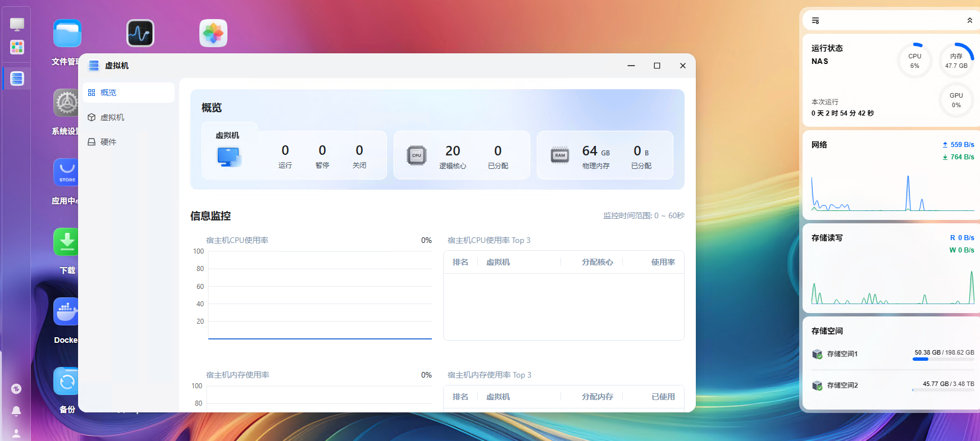The height and width of the screenshot is (441, 980).
Task: Click the network traffic graph
Action: 893,192
